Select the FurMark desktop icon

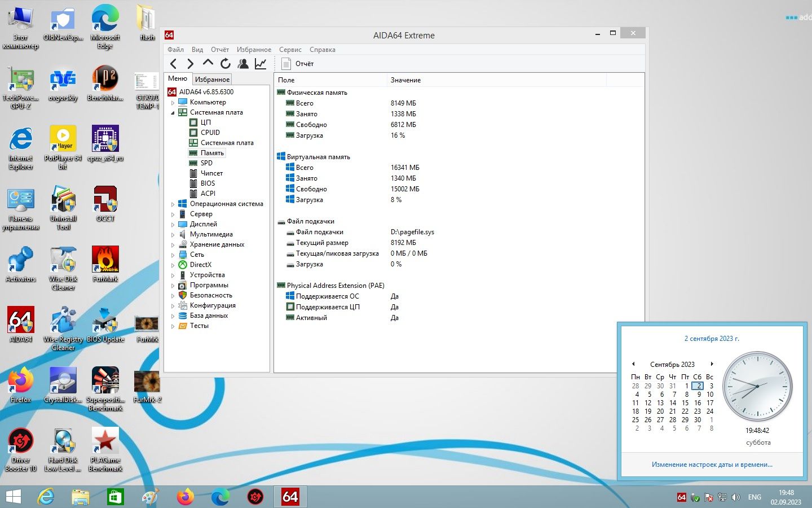click(x=105, y=264)
